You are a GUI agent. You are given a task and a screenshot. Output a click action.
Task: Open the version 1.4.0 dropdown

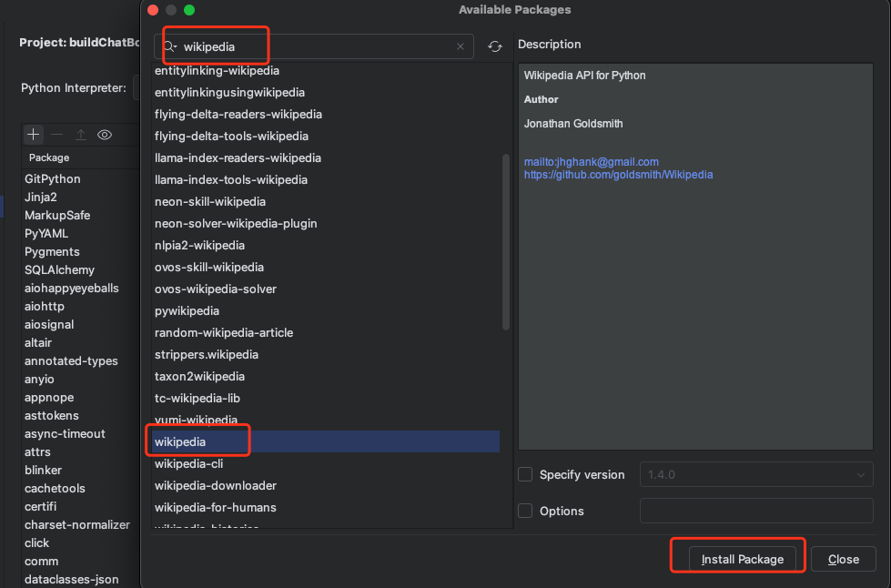pos(756,474)
